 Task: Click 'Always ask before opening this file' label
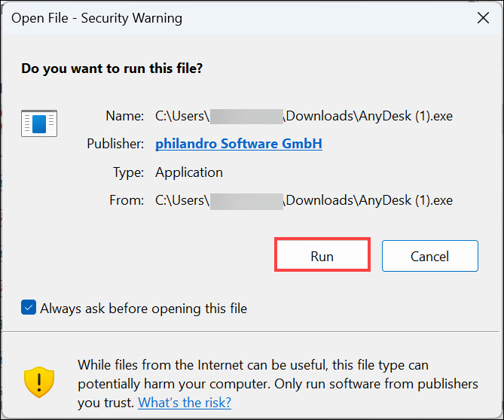click(143, 308)
